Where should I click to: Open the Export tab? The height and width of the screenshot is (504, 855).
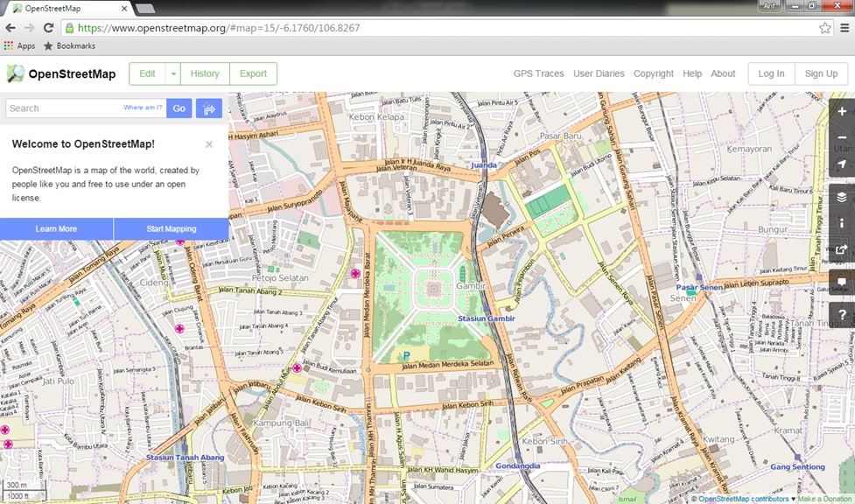253,73
